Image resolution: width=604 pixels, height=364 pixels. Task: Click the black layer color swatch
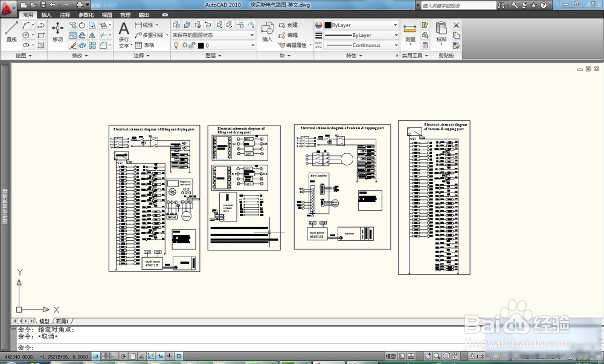(201, 45)
